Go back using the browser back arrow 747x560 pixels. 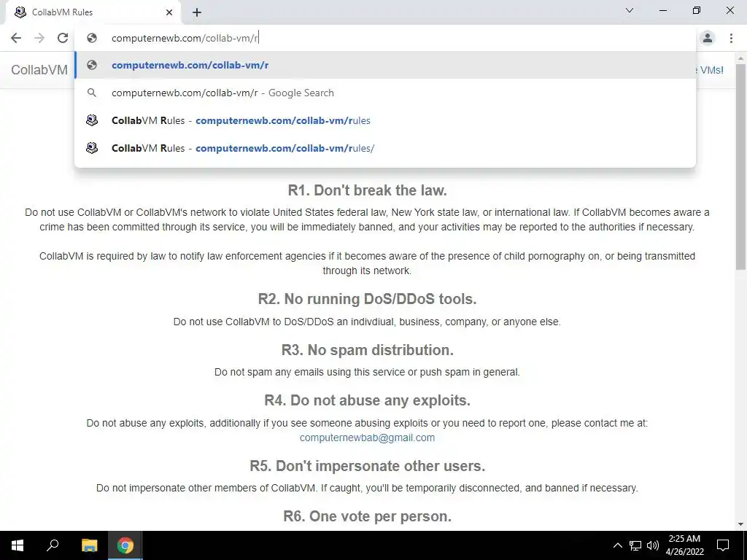coord(16,38)
